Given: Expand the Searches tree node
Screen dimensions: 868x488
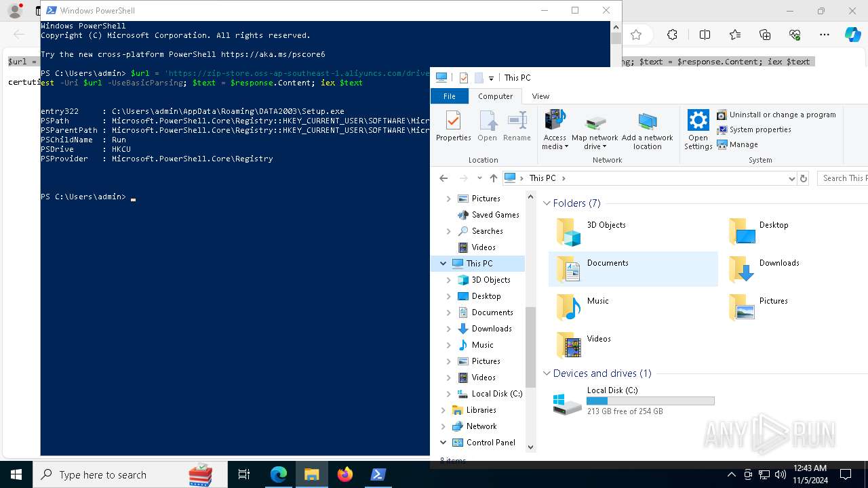Looking at the screenshot, I should [448, 231].
